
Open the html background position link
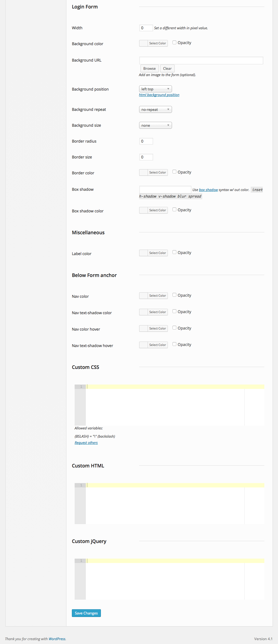tap(159, 95)
